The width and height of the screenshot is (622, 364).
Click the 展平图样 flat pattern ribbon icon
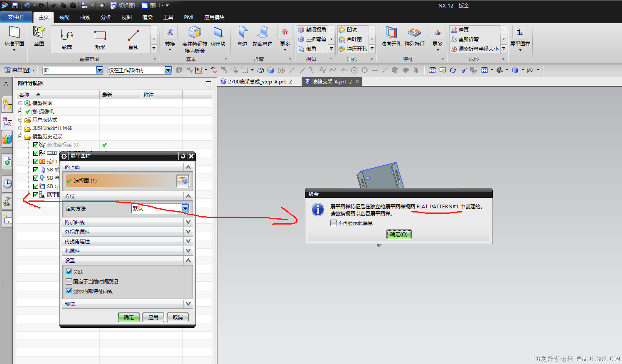point(520,32)
